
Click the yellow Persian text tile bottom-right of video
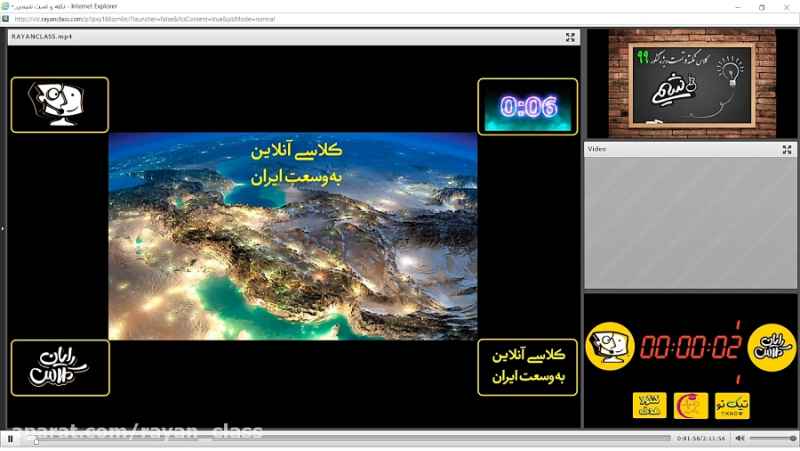pyautogui.click(x=528, y=367)
